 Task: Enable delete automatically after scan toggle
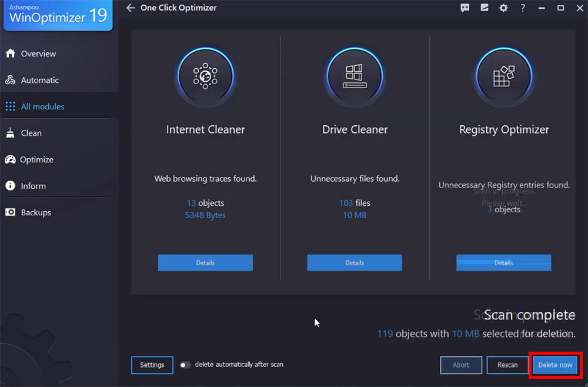(186, 365)
